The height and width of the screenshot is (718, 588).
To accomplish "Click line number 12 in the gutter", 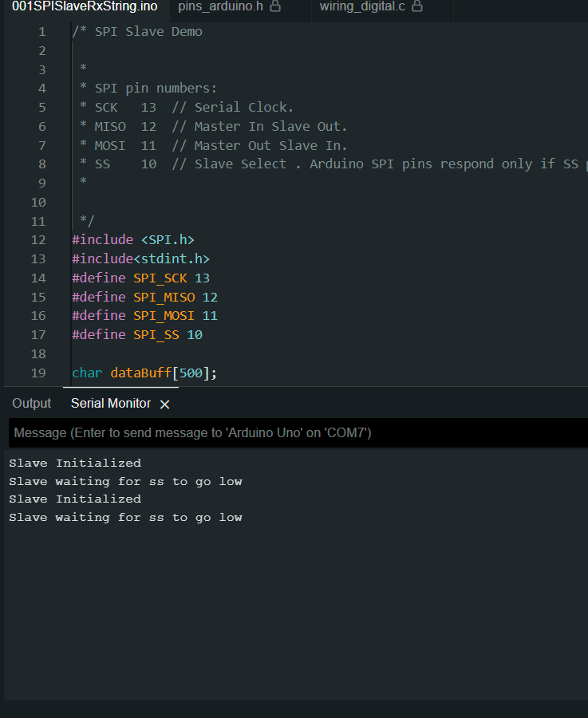I will click(x=38, y=239).
